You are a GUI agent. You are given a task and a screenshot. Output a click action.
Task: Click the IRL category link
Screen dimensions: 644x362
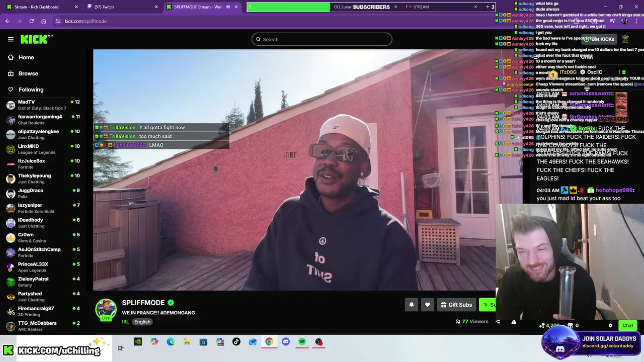(125, 322)
